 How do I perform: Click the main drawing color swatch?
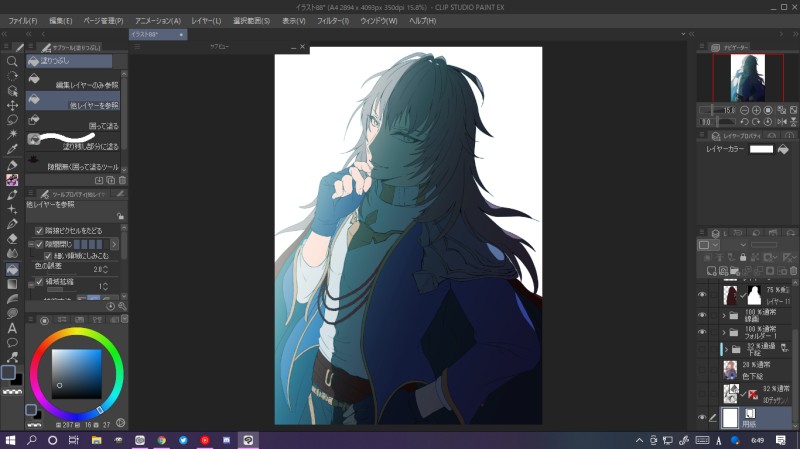(8, 372)
